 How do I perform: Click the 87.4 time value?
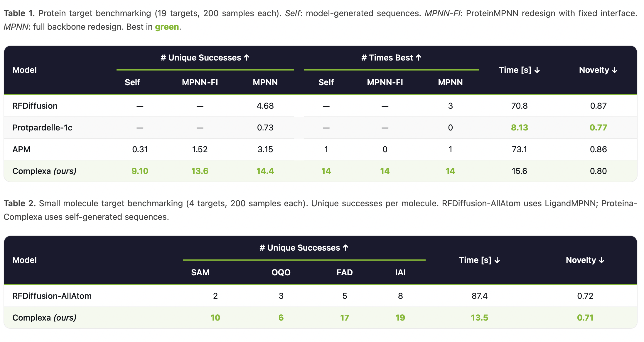[x=479, y=296]
